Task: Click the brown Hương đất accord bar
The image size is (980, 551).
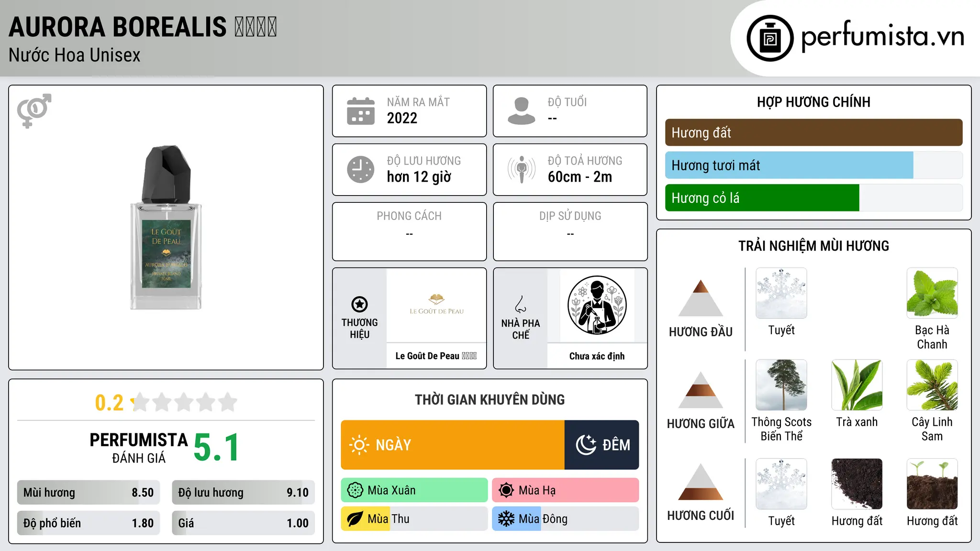Action: point(814,132)
